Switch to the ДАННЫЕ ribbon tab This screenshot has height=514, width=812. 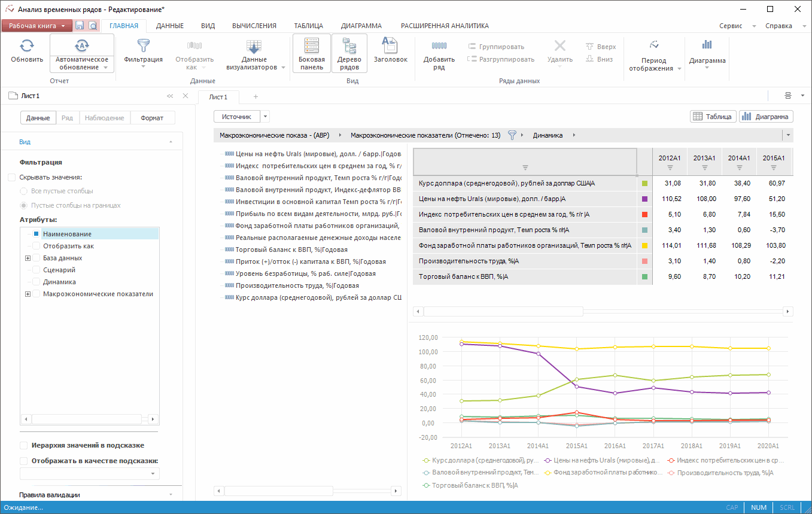(169, 26)
